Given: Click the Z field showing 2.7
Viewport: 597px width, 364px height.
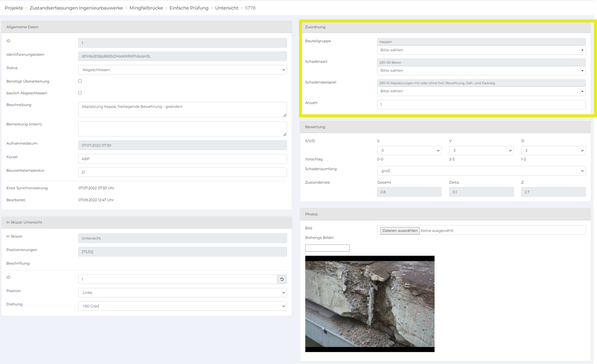Looking at the screenshot, I should click(553, 192).
